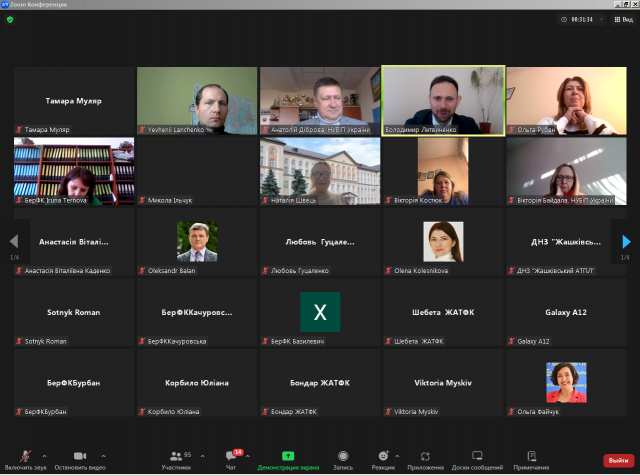Select Володимир Литвиненко's highlighted video
The height and width of the screenshot is (476, 640).
pos(443,100)
